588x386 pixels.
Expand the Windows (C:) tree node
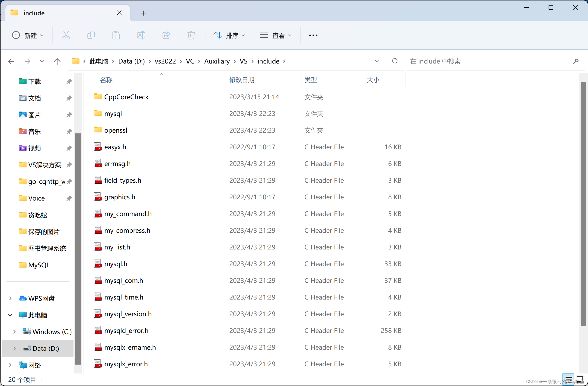14,332
